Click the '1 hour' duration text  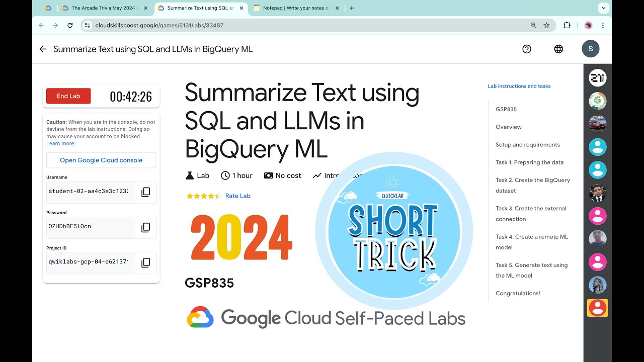coord(243,175)
